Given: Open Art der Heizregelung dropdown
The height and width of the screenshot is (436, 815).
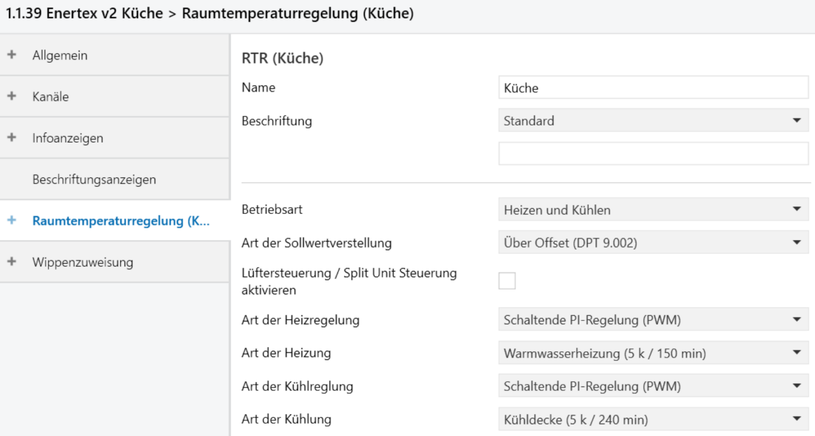Looking at the screenshot, I should click(x=653, y=320).
